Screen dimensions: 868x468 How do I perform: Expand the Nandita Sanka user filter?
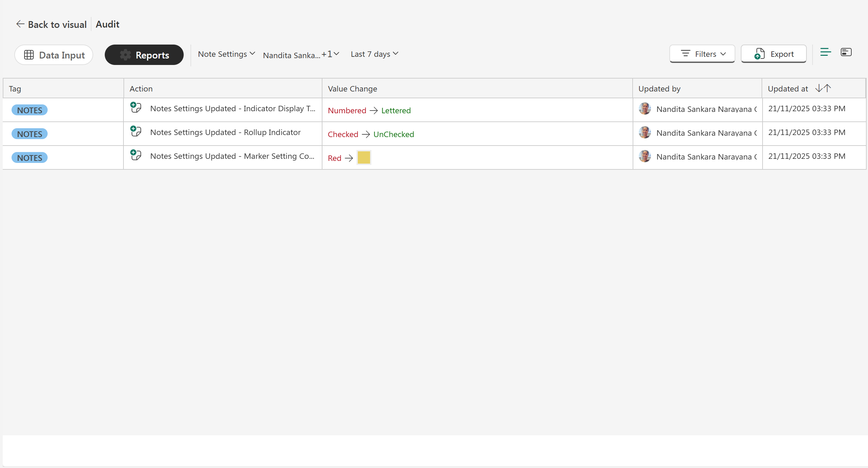point(301,54)
